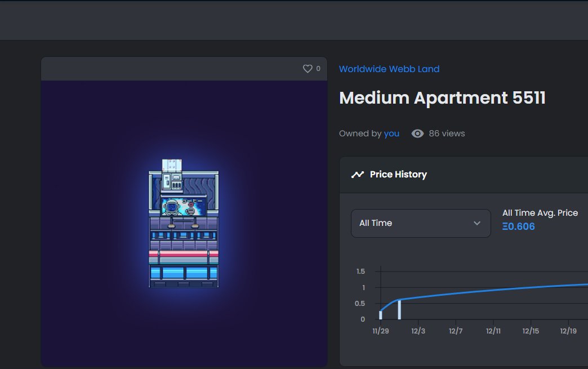Click the 11/29 volume bar in the chart

coord(381,315)
